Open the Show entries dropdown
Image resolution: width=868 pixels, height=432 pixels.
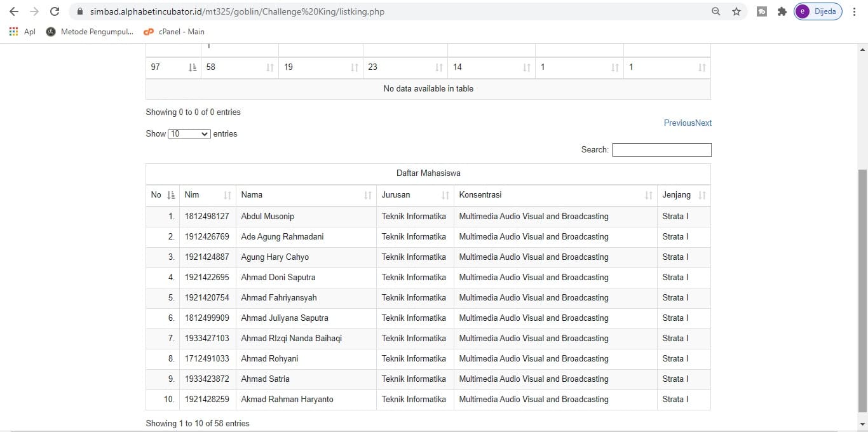[189, 134]
